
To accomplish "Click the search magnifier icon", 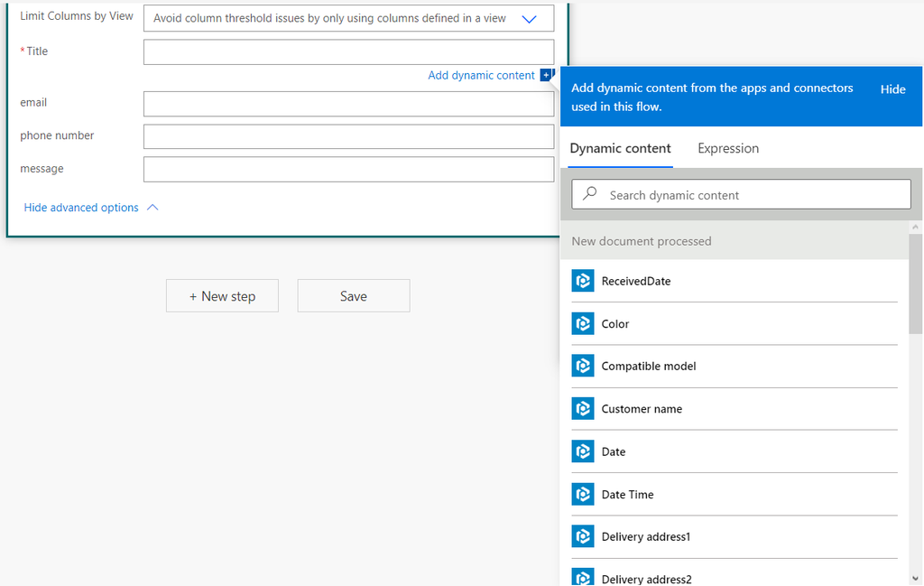I will tap(589, 194).
